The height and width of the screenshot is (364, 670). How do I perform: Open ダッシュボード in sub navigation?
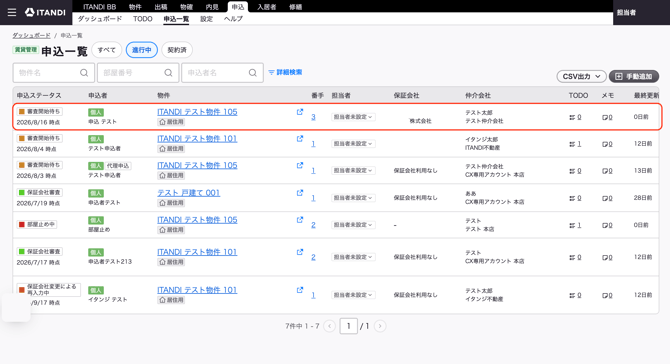pyautogui.click(x=100, y=19)
